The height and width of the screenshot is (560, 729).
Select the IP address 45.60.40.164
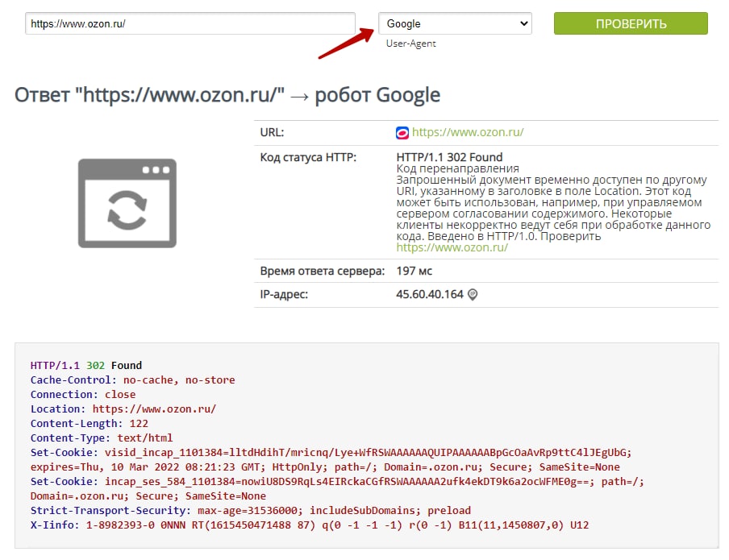click(430, 295)
